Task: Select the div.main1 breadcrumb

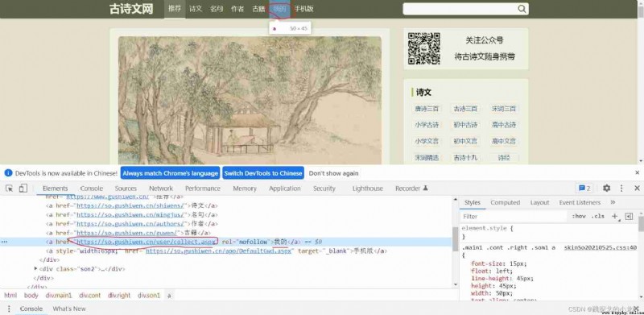Action: [x=58, y=295]
